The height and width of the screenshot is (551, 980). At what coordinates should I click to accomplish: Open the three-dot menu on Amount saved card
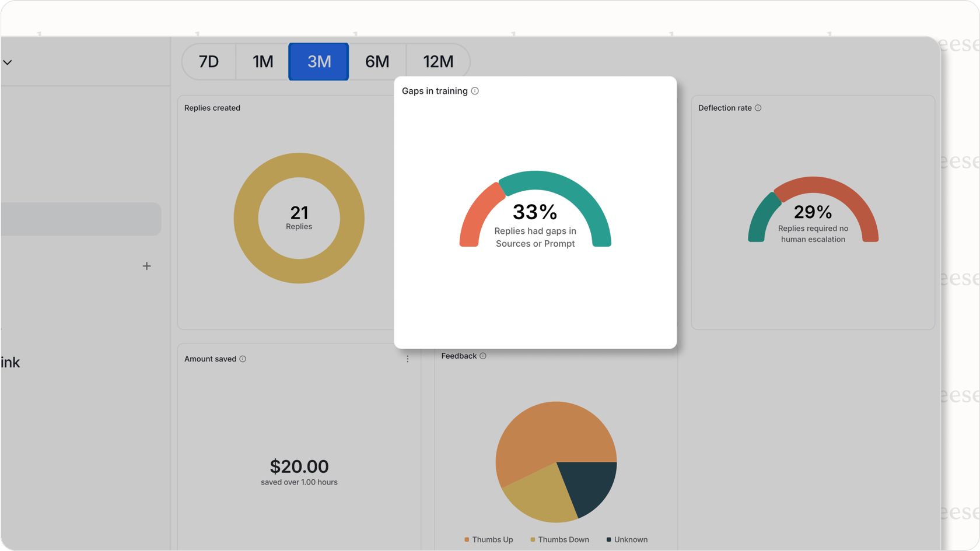407,359
